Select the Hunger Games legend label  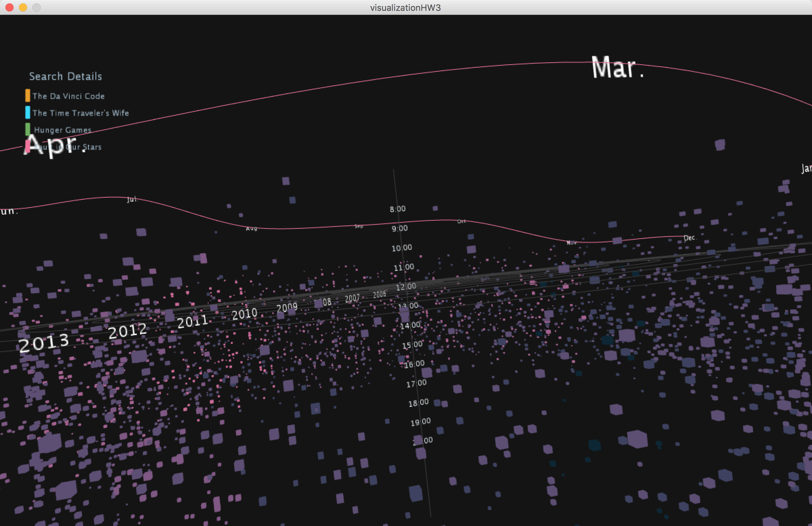[x=63, y=130]
